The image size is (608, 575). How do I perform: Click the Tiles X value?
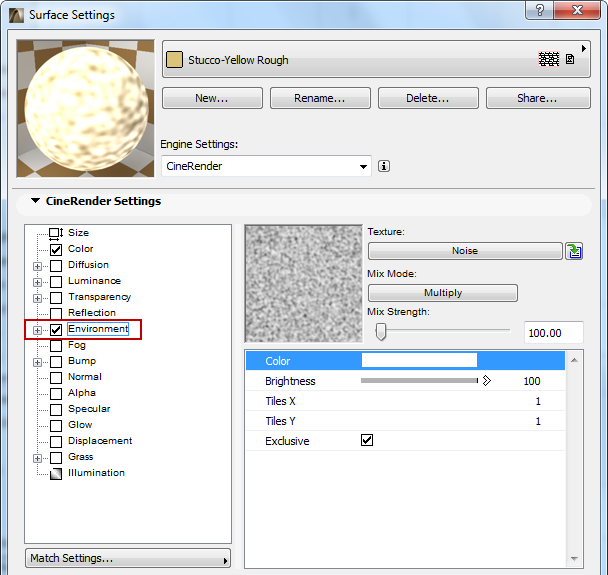(x=538, y=401)
